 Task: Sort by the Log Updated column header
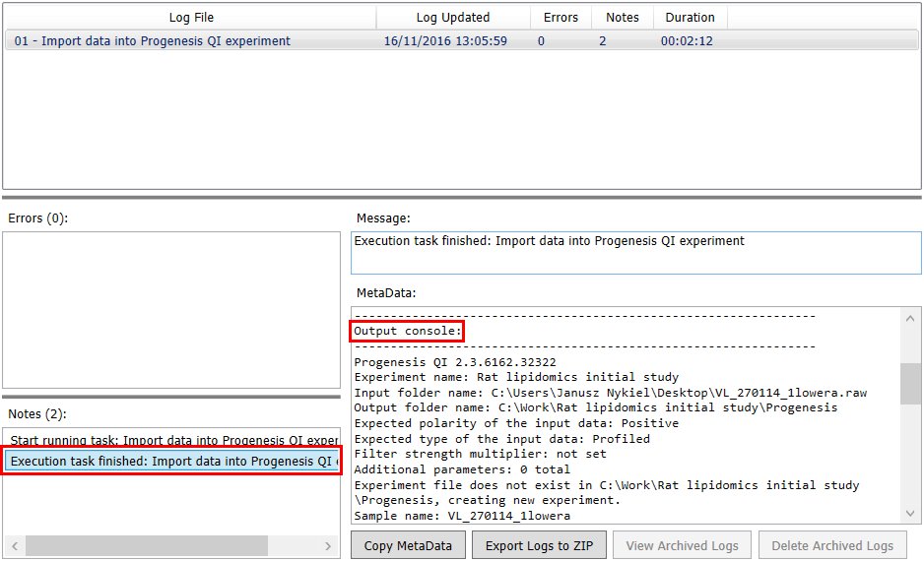(453, 18)
